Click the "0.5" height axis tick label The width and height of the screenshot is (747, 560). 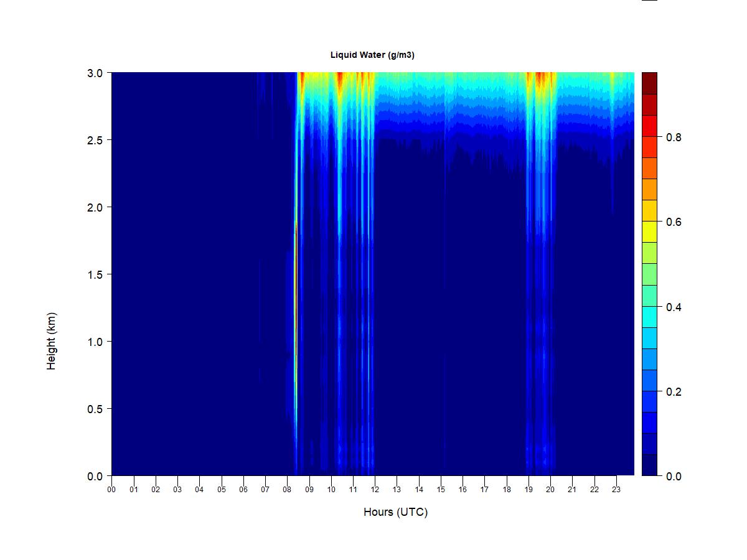pos(95,409)
